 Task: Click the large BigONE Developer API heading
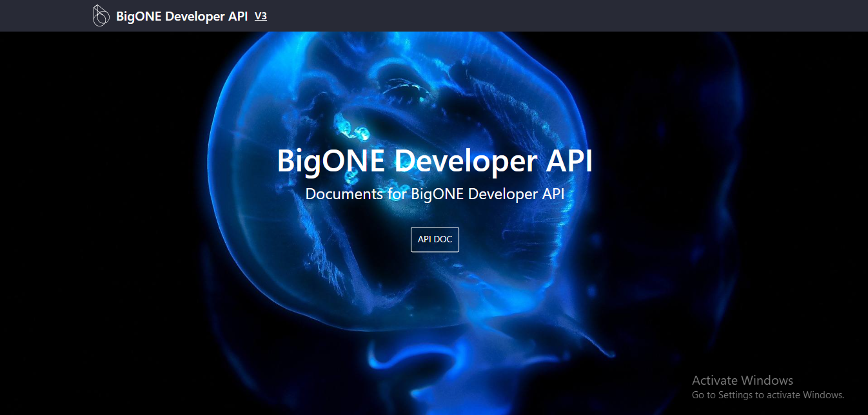coord(435,160)
